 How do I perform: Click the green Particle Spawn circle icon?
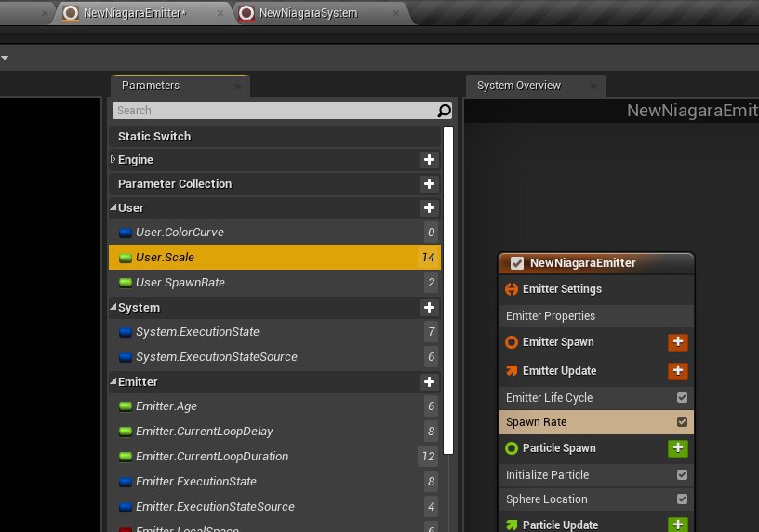click(x=512, y=448)
